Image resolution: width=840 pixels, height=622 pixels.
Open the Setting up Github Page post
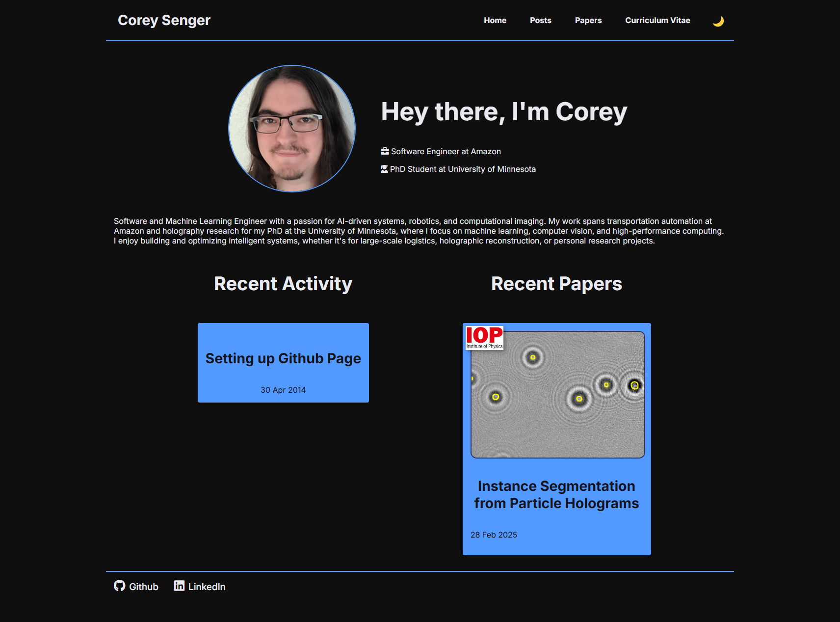point(283,358)
